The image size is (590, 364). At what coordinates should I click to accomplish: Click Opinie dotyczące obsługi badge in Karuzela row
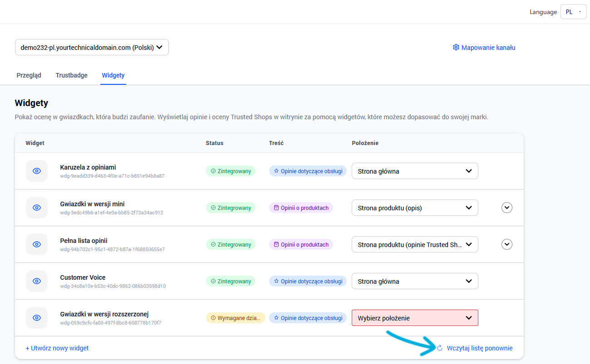(308, 171)
